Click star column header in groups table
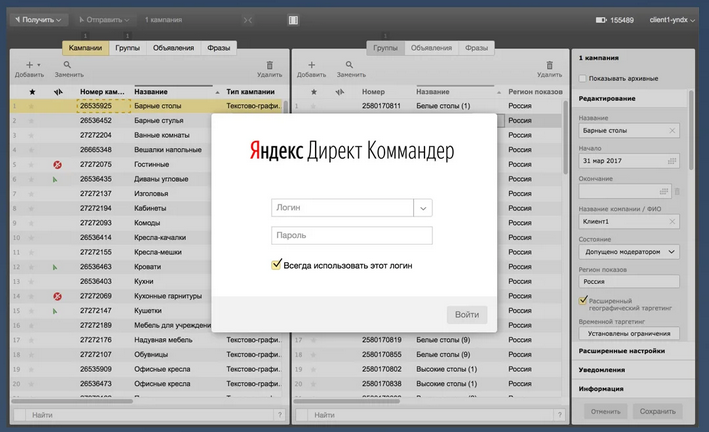 (x=314, y=92)
